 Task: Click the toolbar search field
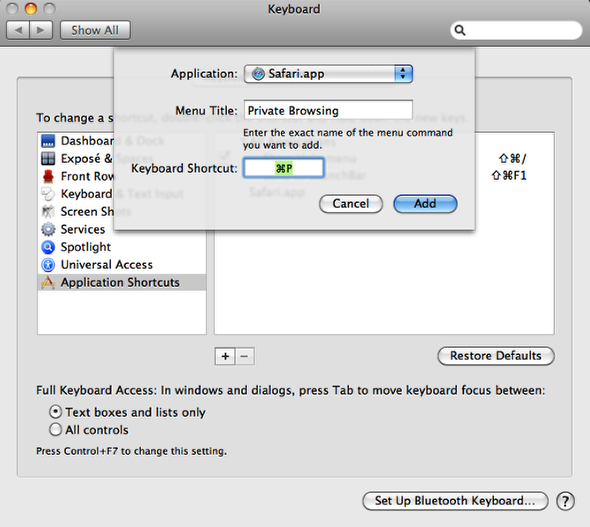point(516,30)
